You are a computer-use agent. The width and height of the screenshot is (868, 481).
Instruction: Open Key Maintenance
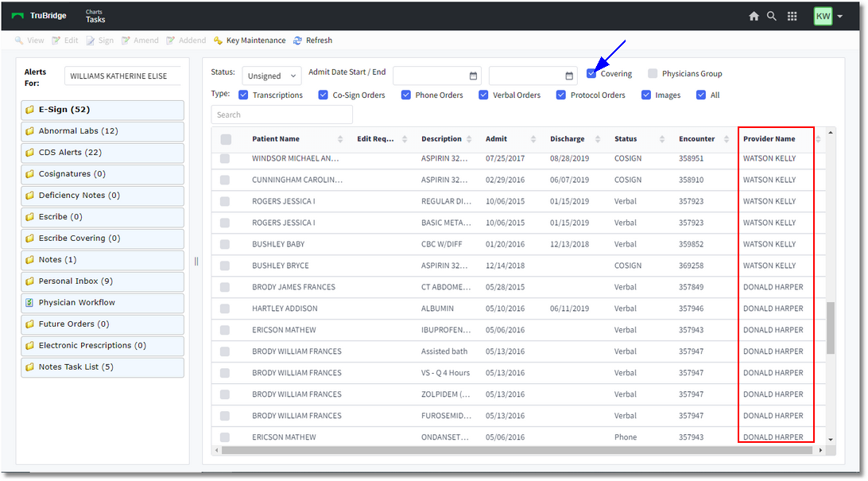click(x=250, y=41)
